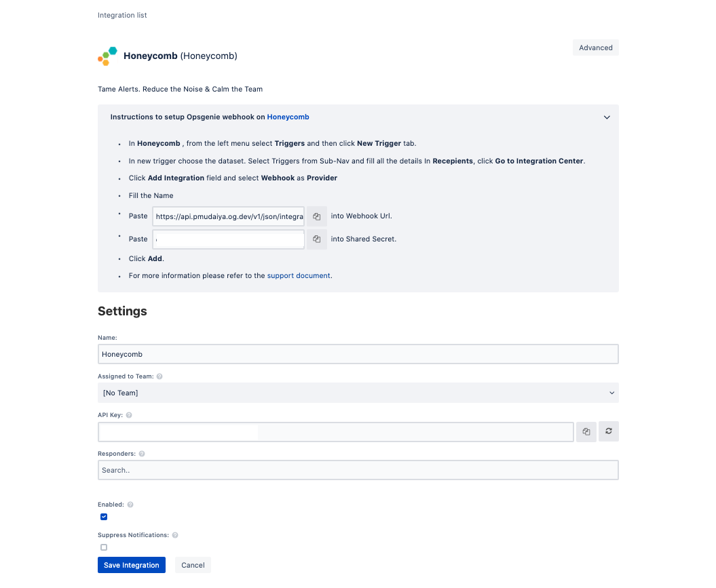Regenerate the API Key with the refresh icon
The image size is (716, 588).
609,431
